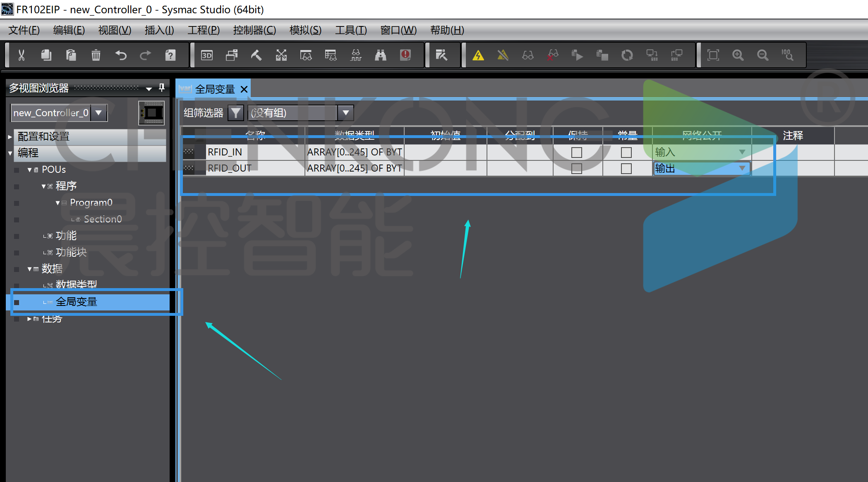Collapse the 数据 tree node

[30, 269]
